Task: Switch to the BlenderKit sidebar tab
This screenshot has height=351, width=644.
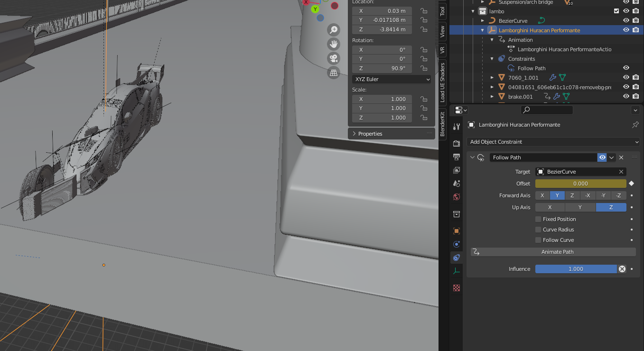Action: [442, 123]
